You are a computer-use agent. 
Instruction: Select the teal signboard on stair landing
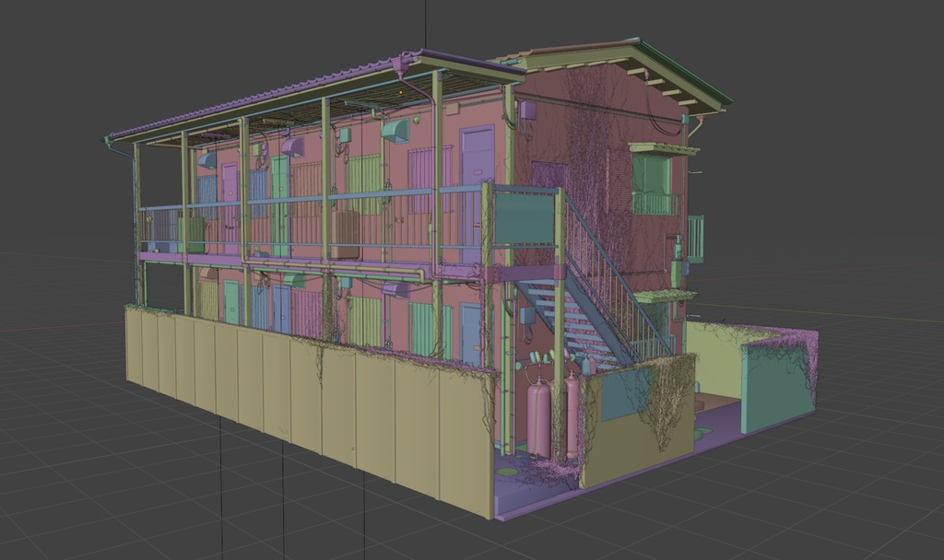tap(524, 217)
